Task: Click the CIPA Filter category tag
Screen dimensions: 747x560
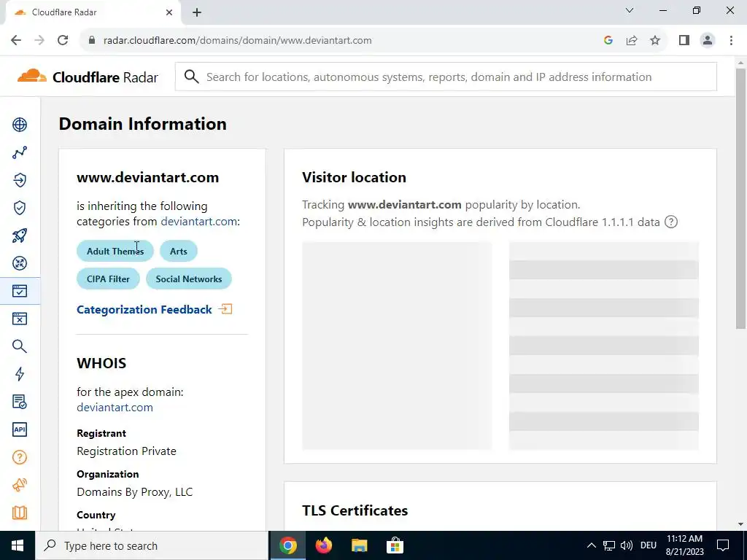Action: point(108,279)
